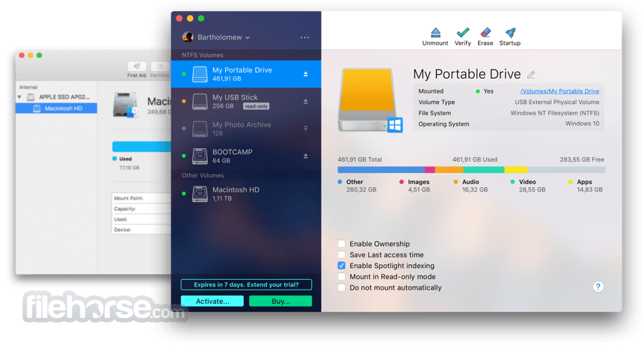Click the Activate... button
This screenshot has height=345, width=644.
pyautogui.click(x=212, y=301)
